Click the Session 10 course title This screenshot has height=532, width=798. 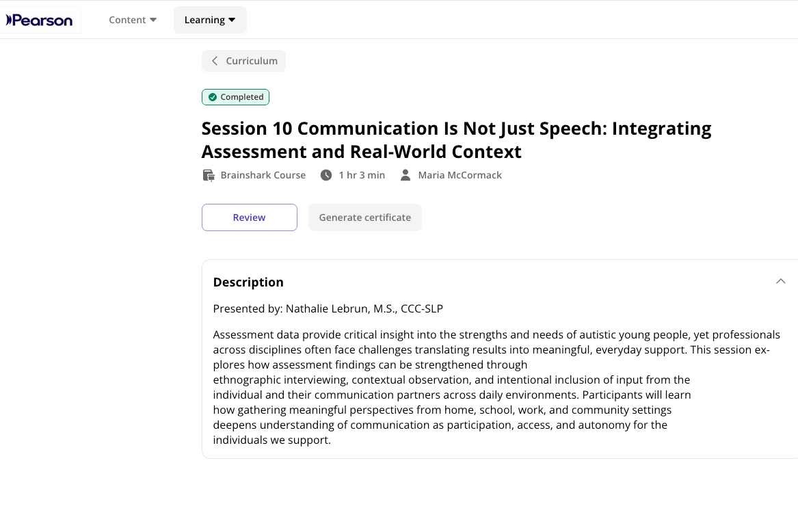(x=457, y=140)
